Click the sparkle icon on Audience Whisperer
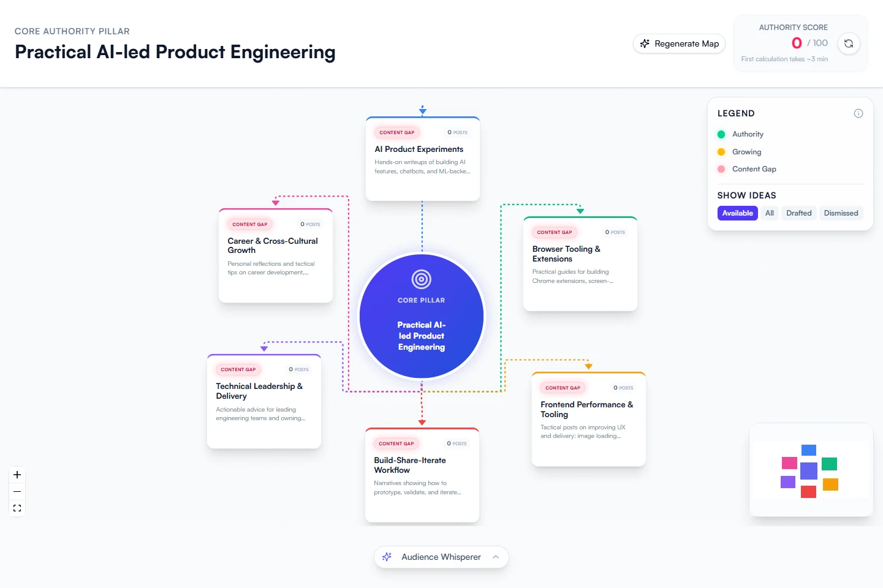 [x=387, y=557]
